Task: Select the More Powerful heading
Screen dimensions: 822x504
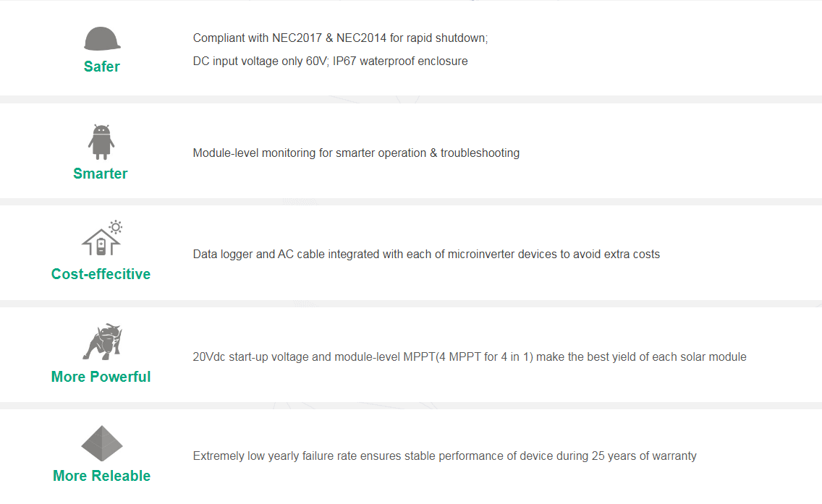Action: point(101,377)
